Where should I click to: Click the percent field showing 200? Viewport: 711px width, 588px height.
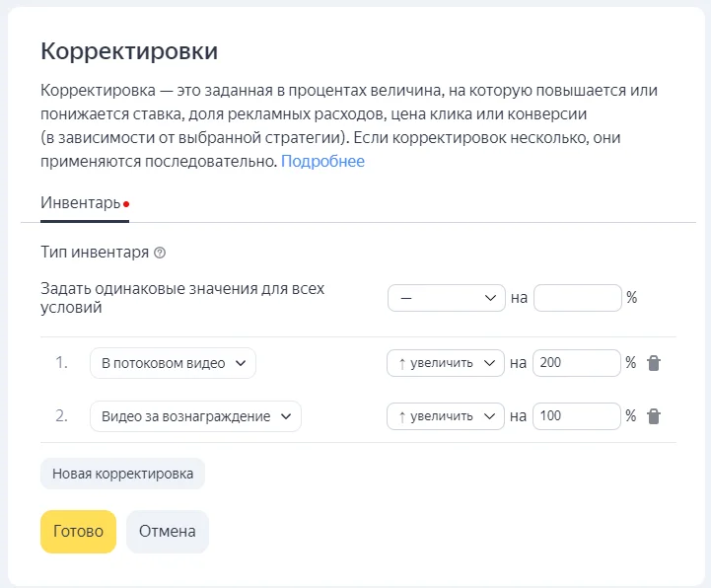(x=576, y=363)
